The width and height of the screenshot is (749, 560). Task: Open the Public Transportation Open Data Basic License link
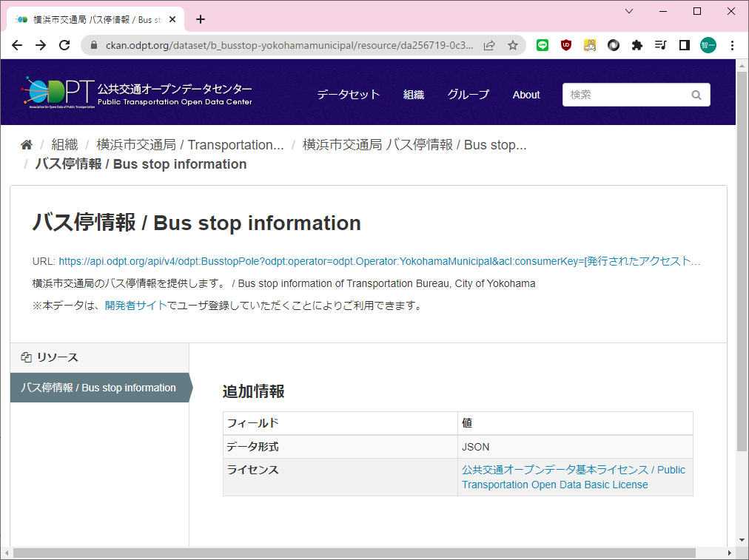point(573,477)
